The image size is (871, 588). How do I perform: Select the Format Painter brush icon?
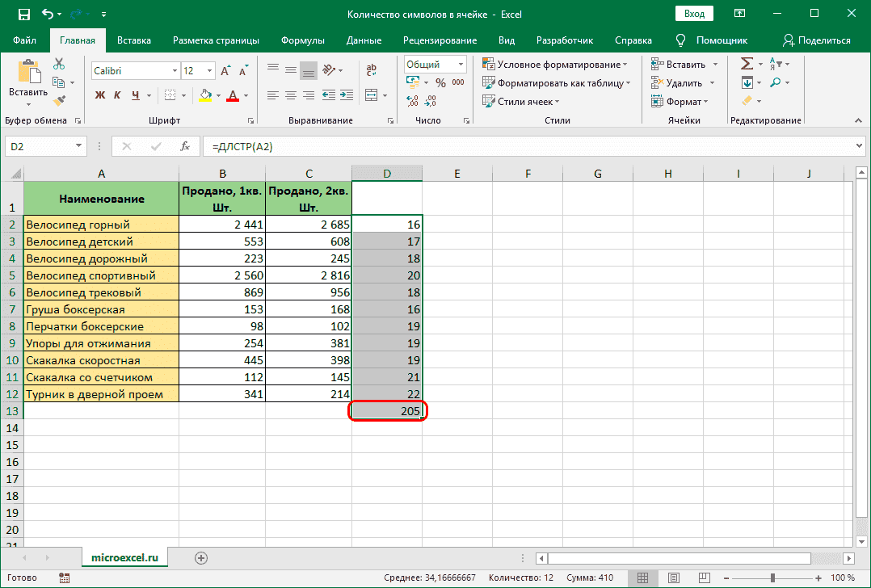[59, 100]
